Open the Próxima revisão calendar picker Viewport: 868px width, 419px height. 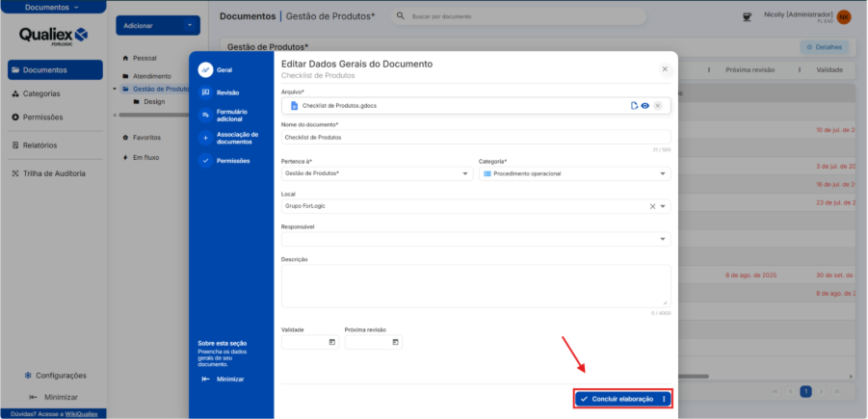tap(395, 342)
